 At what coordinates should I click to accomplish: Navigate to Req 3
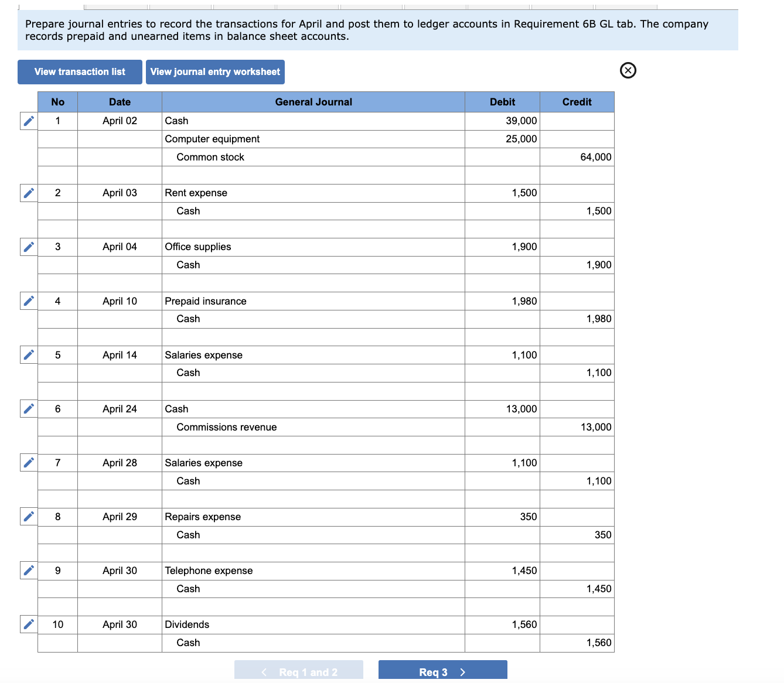point(442,671)
